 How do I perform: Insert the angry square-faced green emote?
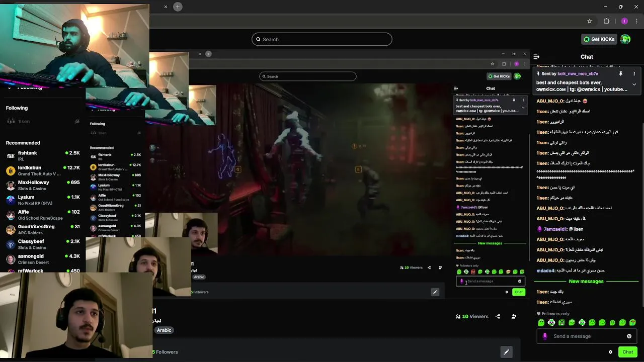pos(561,323)
